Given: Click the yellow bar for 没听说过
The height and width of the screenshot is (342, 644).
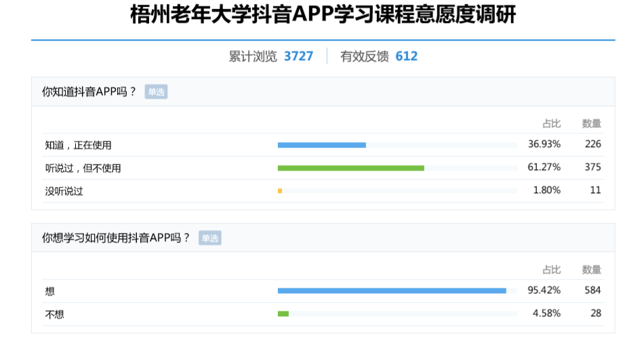Looking at the screenshot, I should pyautogui.click(x=280, y=191).
